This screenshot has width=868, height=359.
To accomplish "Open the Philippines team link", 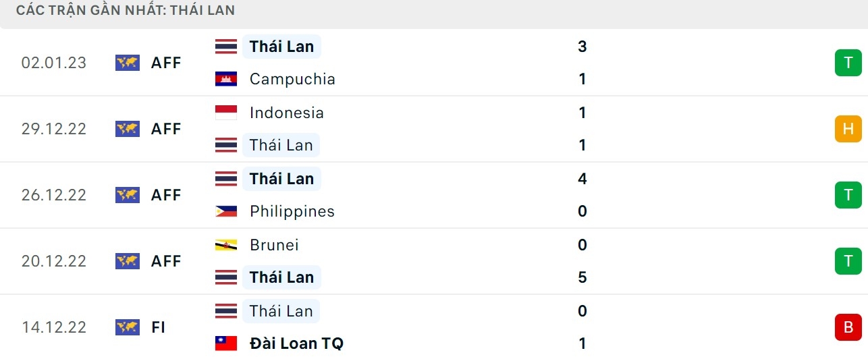I will (292, 211).
